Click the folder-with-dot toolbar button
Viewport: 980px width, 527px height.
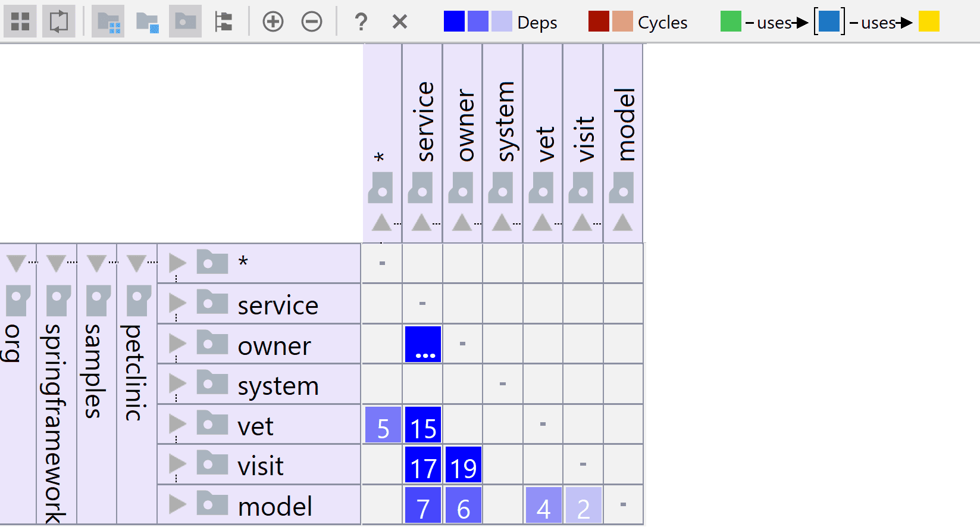tap(185, 22)
